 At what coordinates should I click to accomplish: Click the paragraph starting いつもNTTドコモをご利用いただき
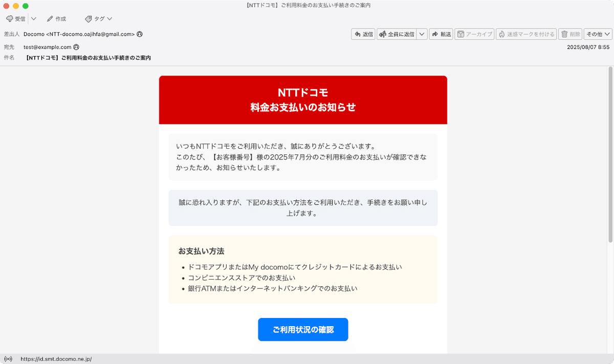point(303,157)
